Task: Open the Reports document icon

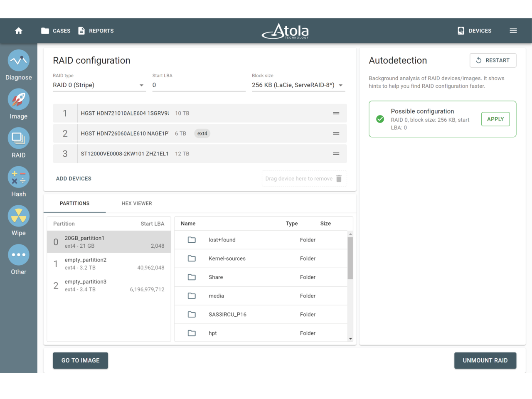Action: 81,31
